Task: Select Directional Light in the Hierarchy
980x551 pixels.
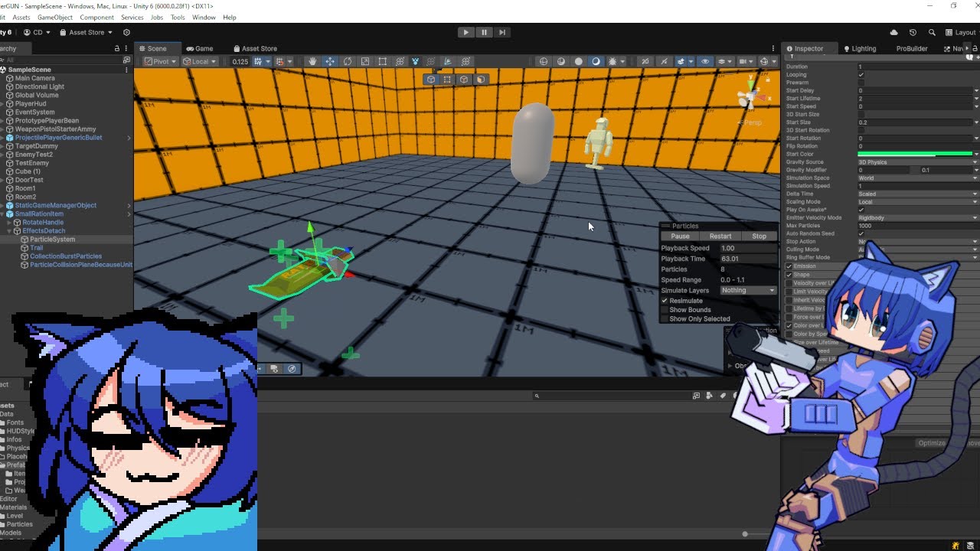Action: tap(40, 86)
